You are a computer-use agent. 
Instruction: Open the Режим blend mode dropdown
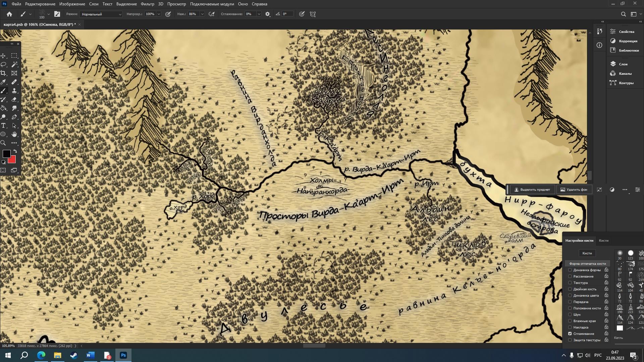101,14
